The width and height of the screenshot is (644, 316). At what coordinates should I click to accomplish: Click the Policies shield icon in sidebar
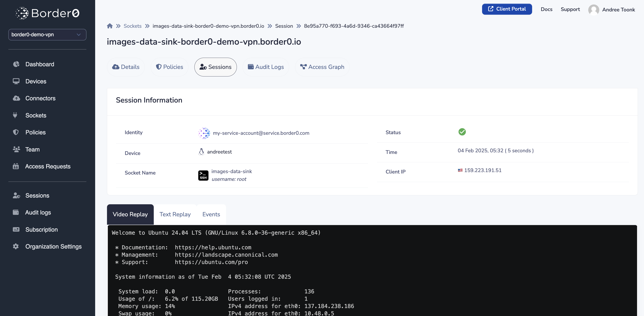(16, 132)
